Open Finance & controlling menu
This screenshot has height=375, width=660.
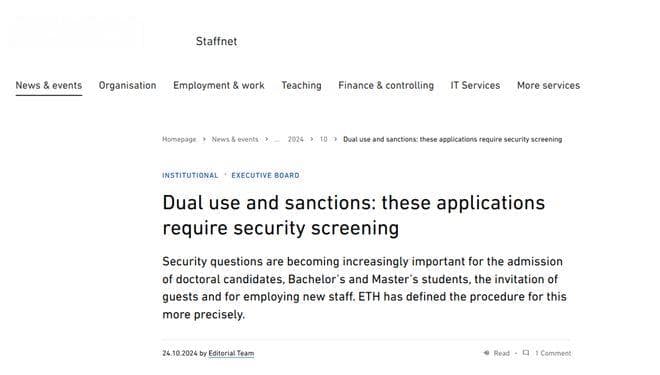(386, 85)
